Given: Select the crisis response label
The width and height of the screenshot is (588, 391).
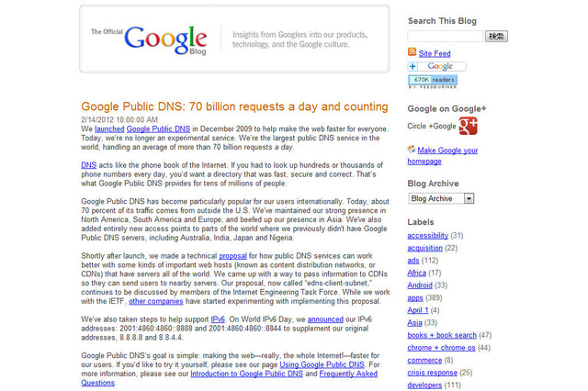Looking at the screenshot, I should (x=433, y=373).
